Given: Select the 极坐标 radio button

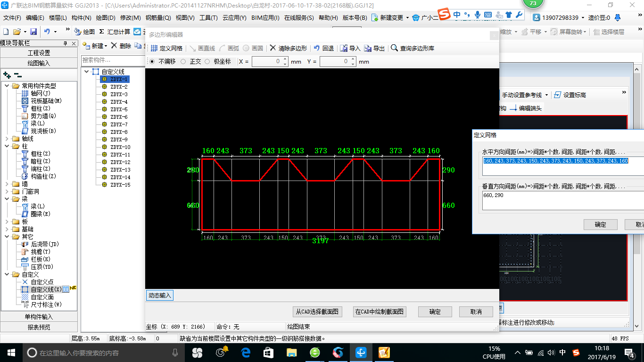Looking at the screenshot, I should pos(207,62).
